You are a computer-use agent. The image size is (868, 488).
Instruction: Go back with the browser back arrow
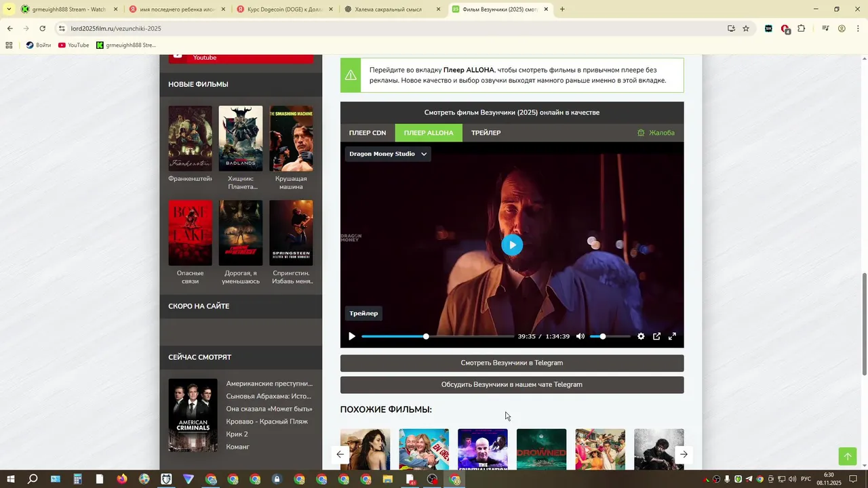9,28
